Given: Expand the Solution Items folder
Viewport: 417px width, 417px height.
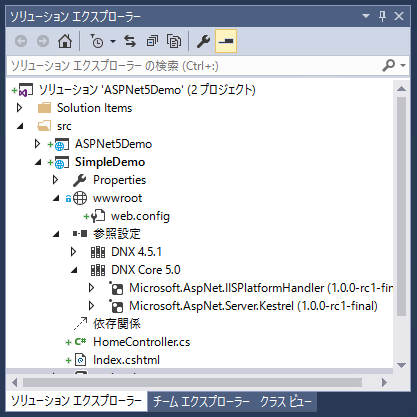Looking at the screenshot, I should [x=20, y=108].
